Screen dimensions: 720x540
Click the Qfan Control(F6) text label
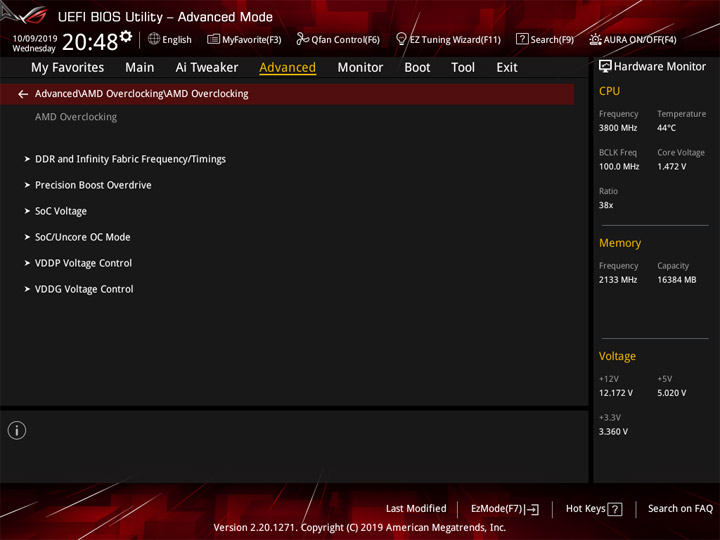(345, 40)
